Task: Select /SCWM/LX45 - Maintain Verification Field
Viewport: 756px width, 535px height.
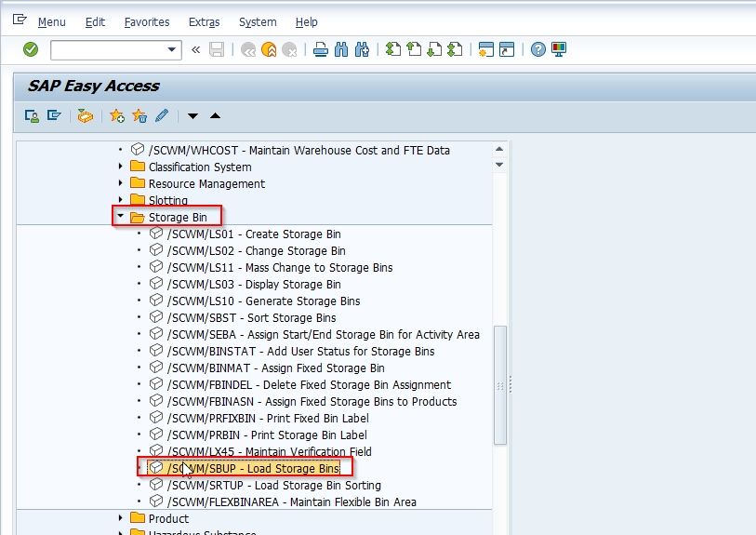Action: point(270,451)
